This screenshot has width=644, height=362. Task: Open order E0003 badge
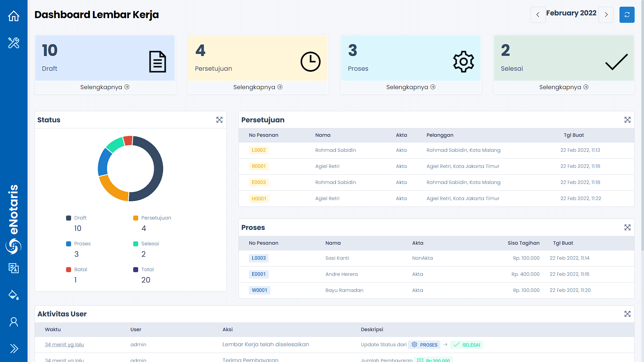click(x=259, y=182)
